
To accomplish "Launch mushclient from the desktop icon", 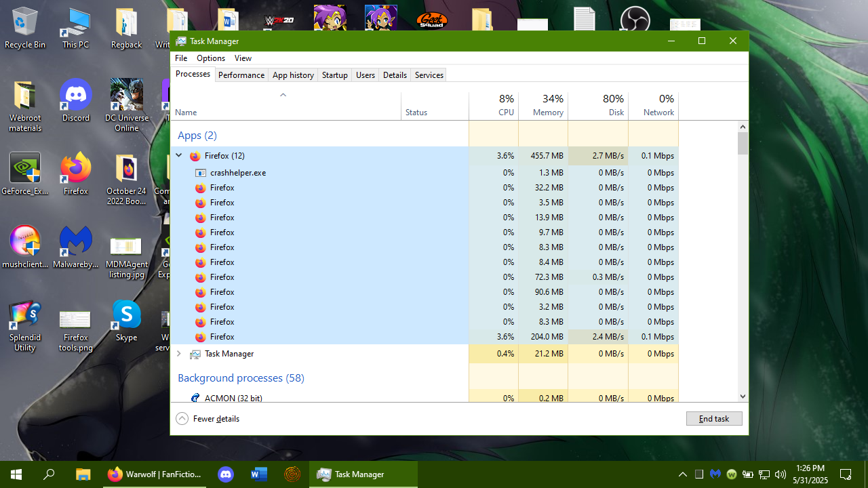I will pos(25,247).
